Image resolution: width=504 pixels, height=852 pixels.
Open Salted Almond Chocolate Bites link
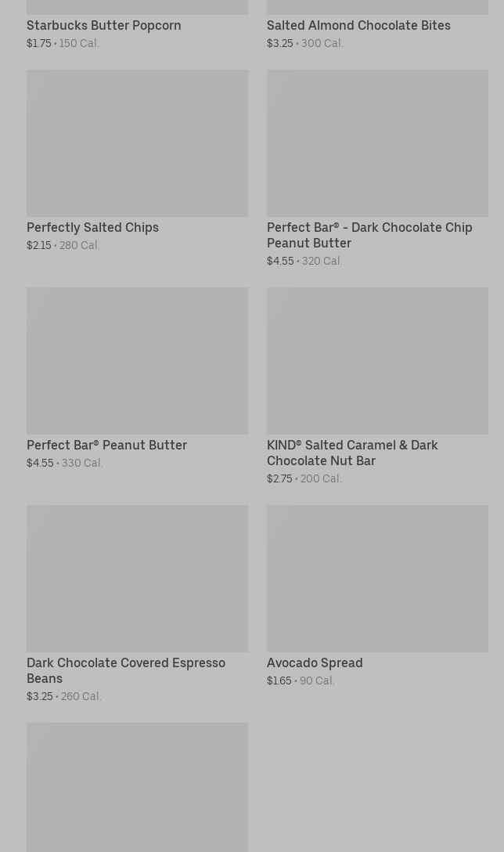(x=358, y=26)
